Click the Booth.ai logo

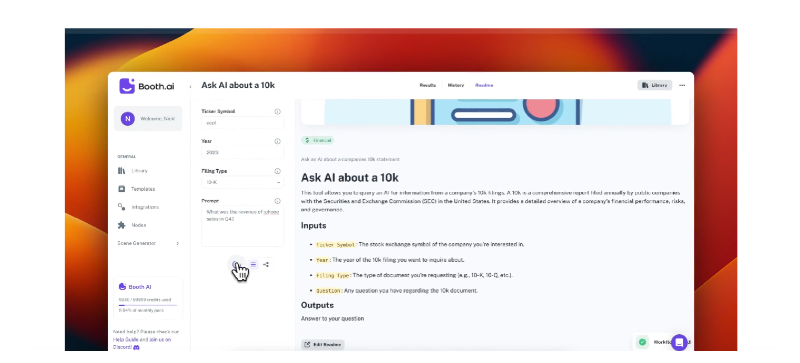pos(147,86)
